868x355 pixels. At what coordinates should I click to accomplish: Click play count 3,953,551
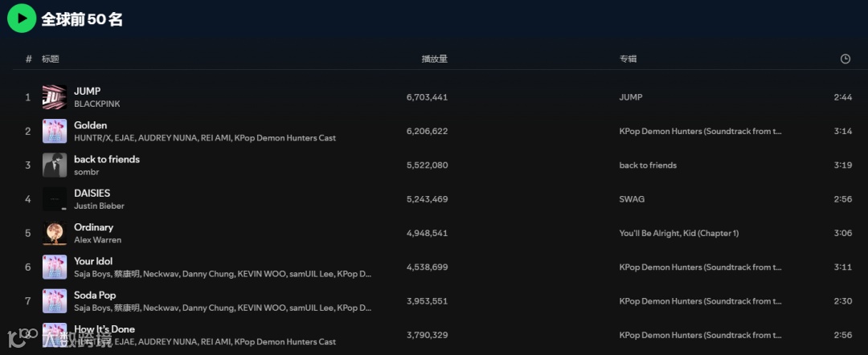427,301
